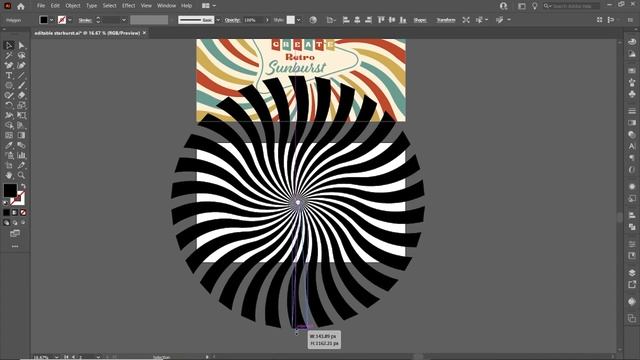
Task: Open the Type menu
Action: [91, 6]
